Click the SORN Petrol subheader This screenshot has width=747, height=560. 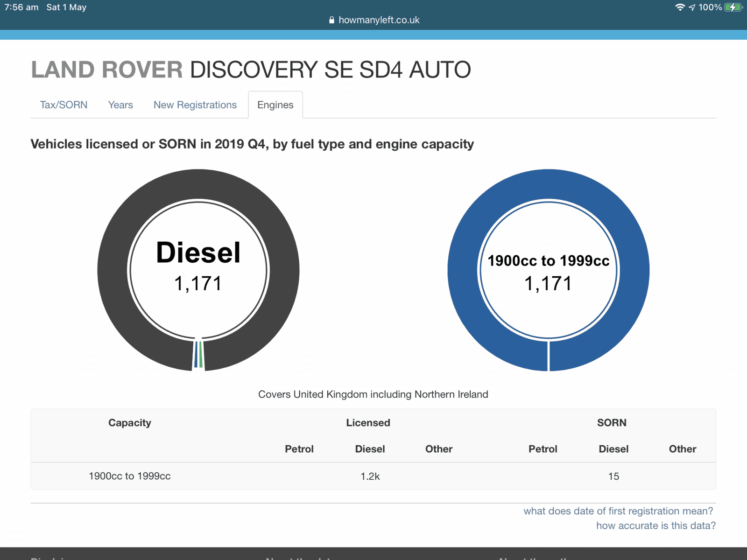click(543, 449)
